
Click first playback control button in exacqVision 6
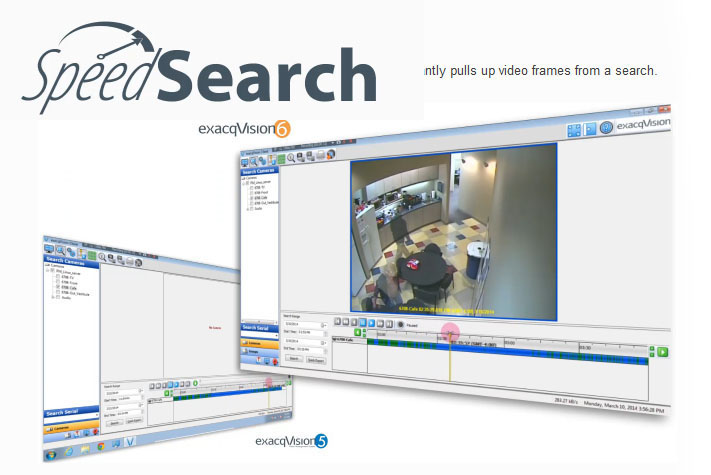(x=337, y=321)
